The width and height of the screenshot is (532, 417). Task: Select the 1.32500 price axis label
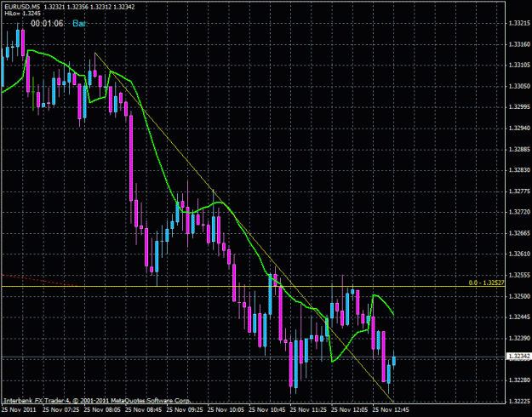tap(518, 296)
